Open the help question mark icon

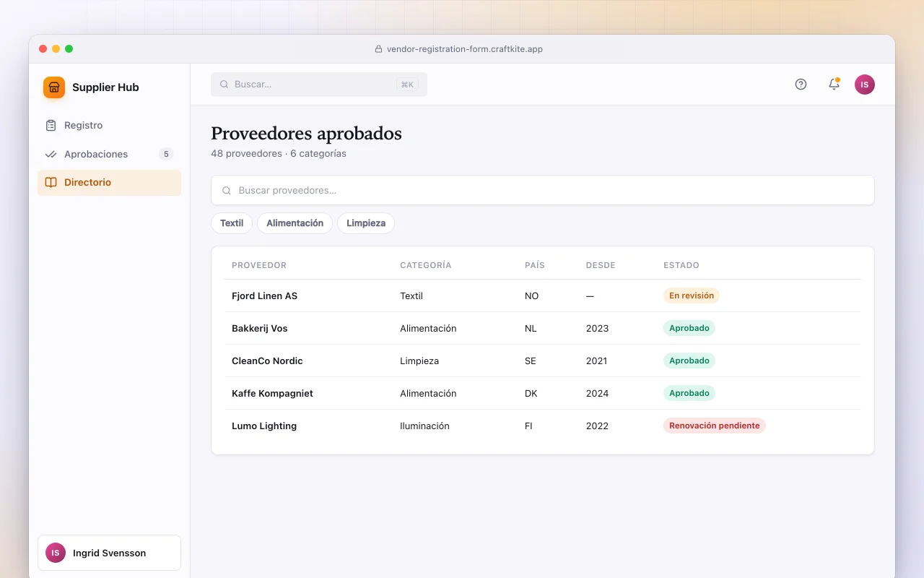pos(801,85)
